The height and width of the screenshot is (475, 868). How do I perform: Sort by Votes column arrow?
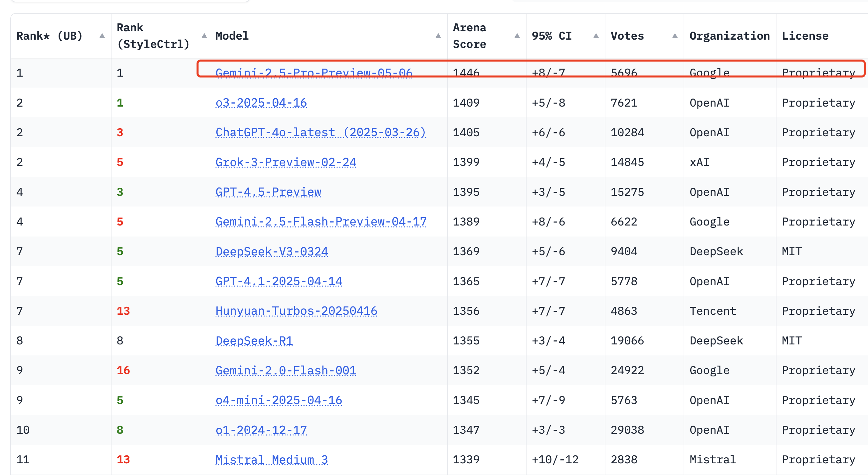(675, 36)
